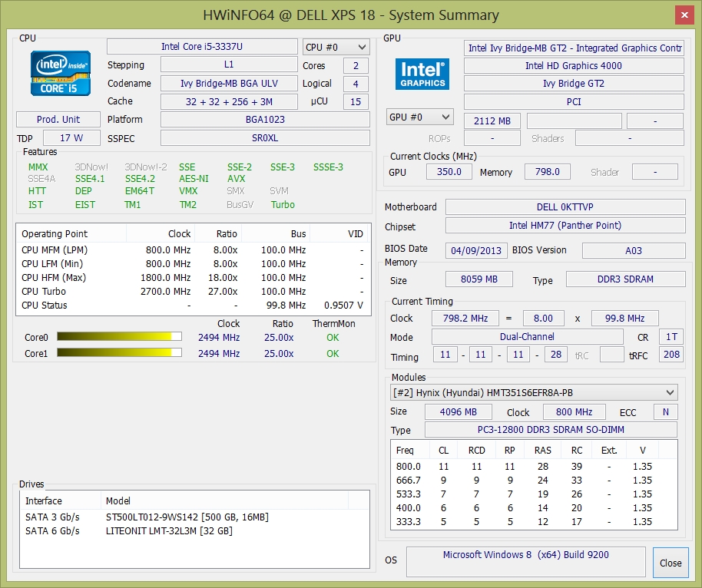Click the Stepping L1 field
Viewport: 702px width, 588px height.
coord(229,64)
